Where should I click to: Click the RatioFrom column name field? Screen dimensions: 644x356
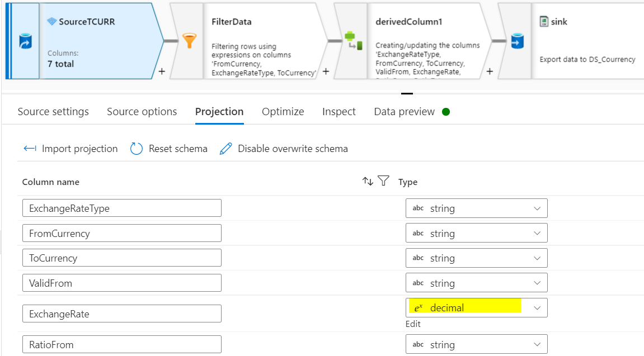pyautogui.click(x=121, y=344)
